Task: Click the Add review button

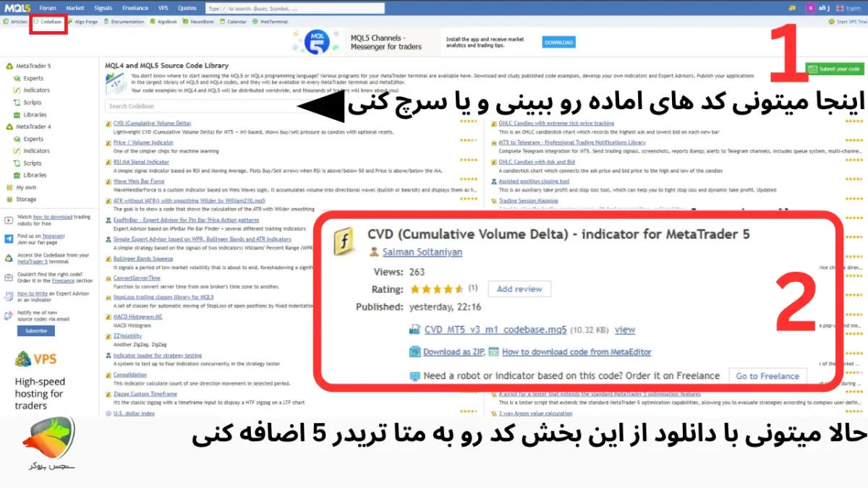Action: (519, 288)
